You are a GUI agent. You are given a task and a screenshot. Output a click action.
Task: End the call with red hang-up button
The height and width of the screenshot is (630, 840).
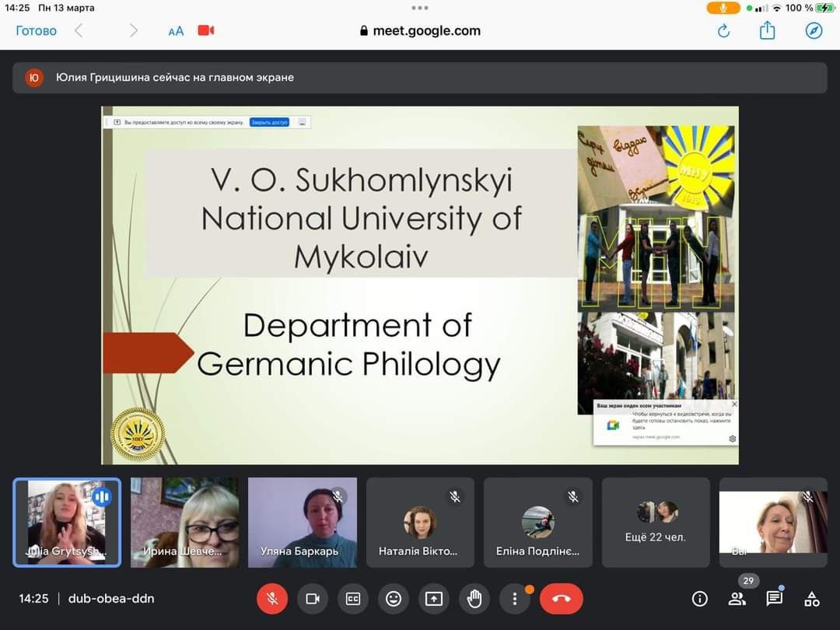click(x=561, y=599)
